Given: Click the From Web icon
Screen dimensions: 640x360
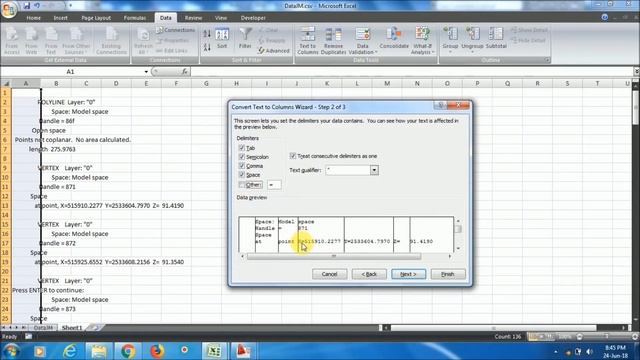Looking at the screenshot, I should (31, 41).
